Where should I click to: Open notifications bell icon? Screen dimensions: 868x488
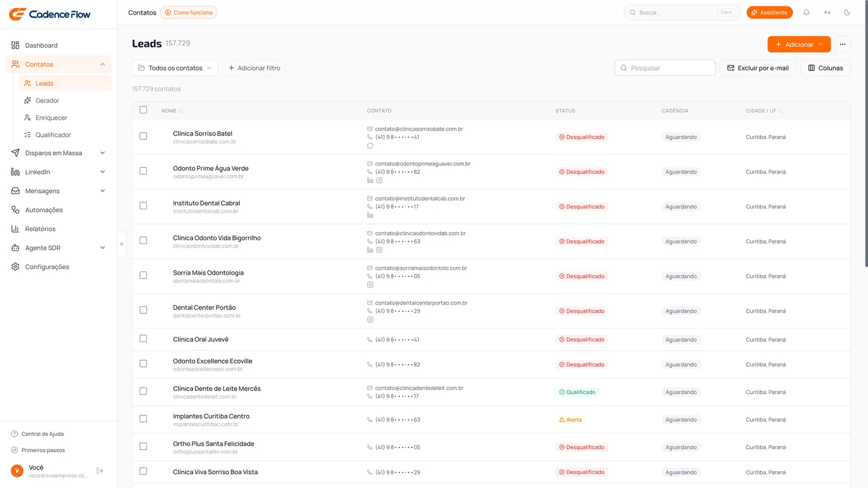tap(807, 12)
